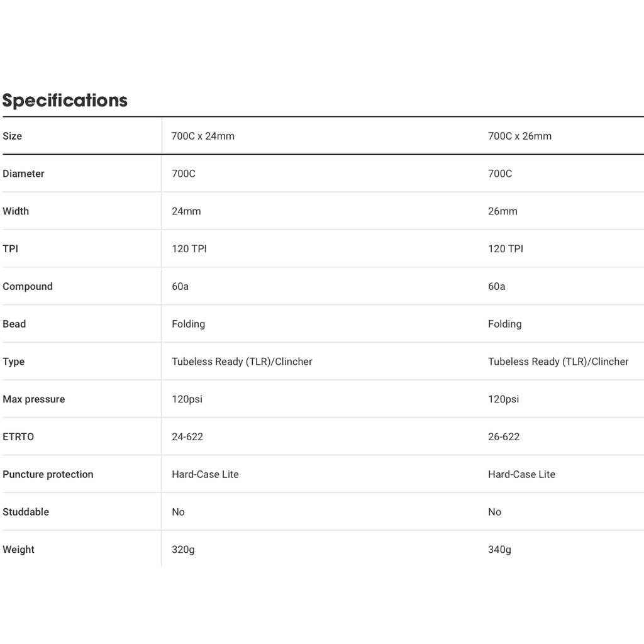Click the 26mm width value
The width and height of the screenshot is (644, 644).
[x=502, y=211]
